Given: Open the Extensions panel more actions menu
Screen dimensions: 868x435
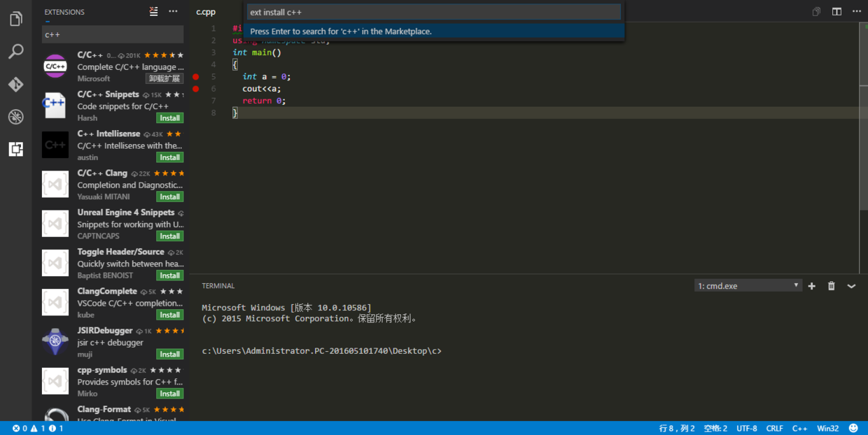Looking at the screenshot, I should (173, 11).
